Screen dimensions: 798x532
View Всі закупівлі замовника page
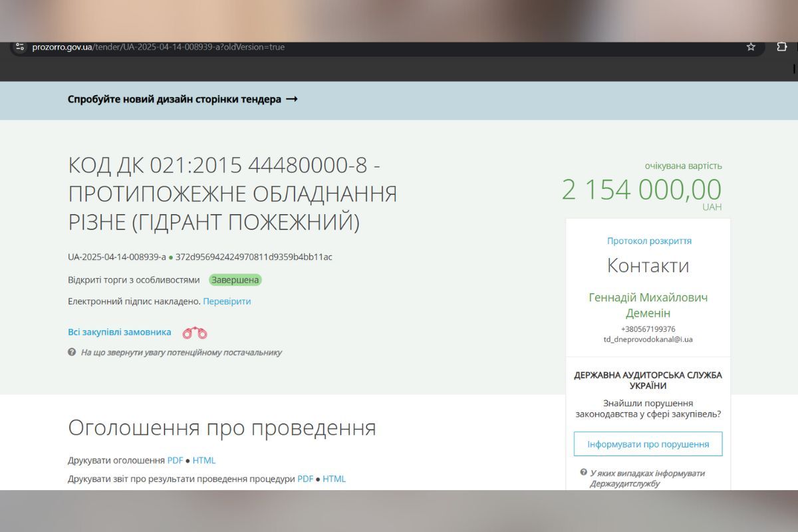click(x=119, y=332)
